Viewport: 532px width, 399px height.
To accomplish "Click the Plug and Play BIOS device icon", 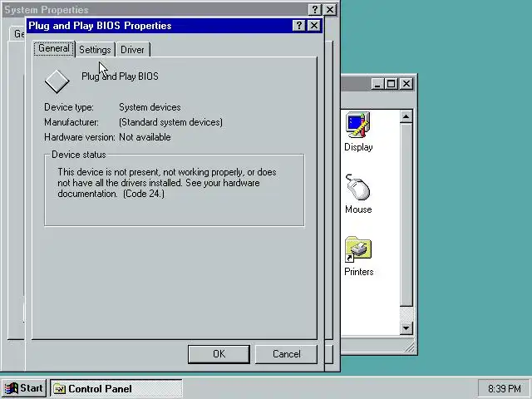I will (57, 81).
